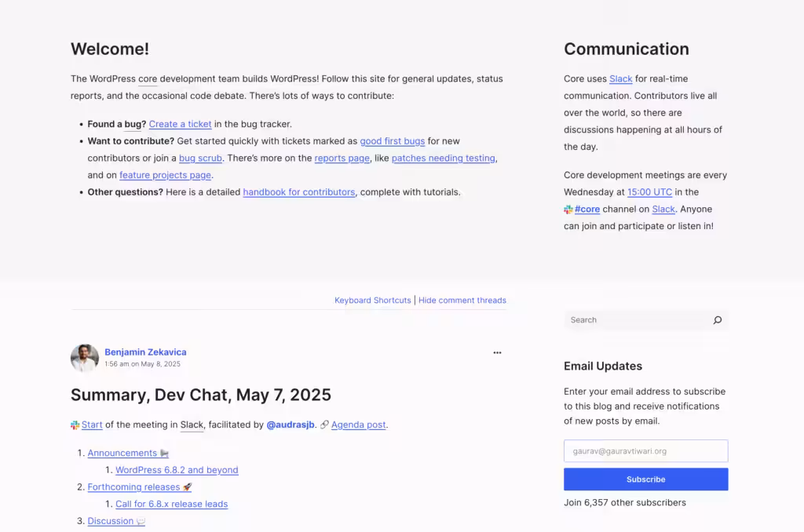Click the speech bubble emoji beside Discussion
This screenshot has height=532, width=804.
(x=141, y=520)
